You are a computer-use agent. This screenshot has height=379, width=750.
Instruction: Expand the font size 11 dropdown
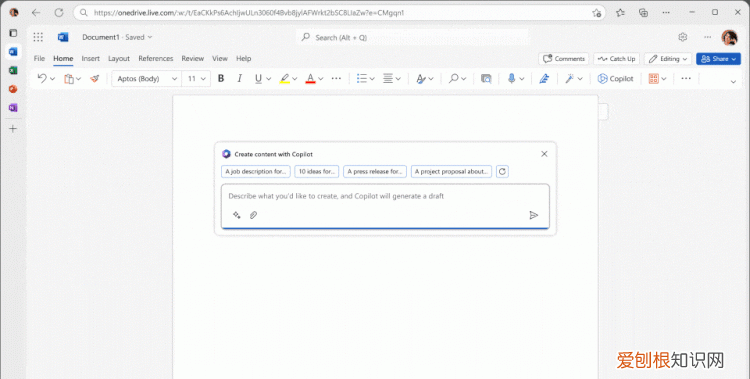coord(197,78)
